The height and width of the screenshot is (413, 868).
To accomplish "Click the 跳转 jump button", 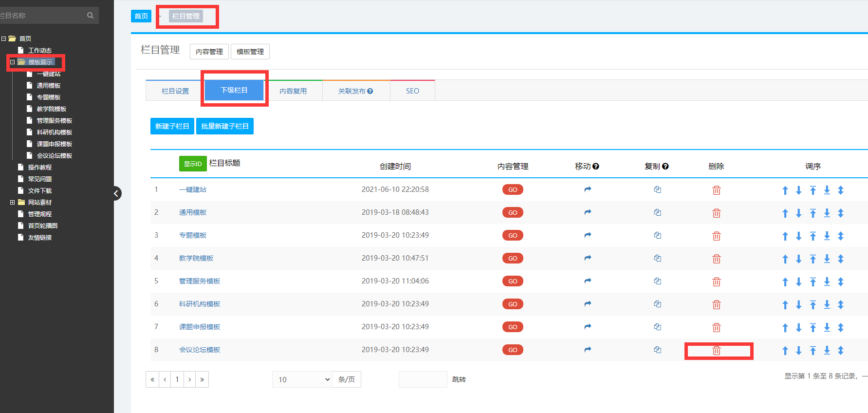I will [459, 379].
